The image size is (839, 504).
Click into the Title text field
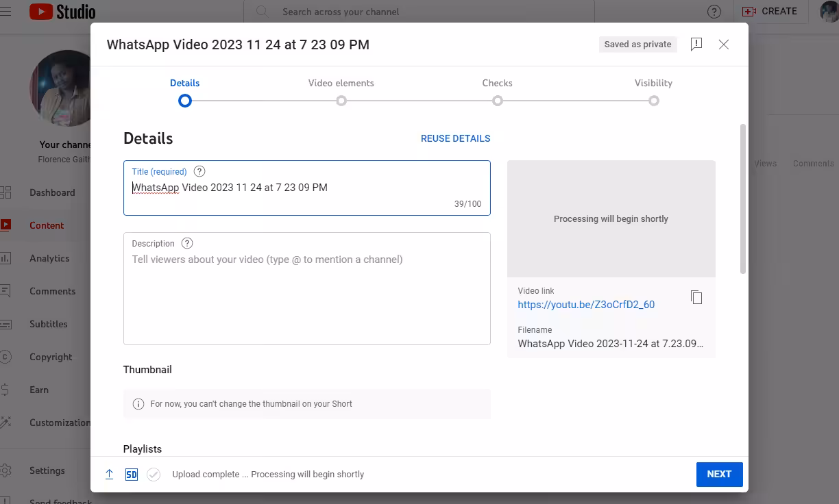pyautogui.click(x=307, y=188)
